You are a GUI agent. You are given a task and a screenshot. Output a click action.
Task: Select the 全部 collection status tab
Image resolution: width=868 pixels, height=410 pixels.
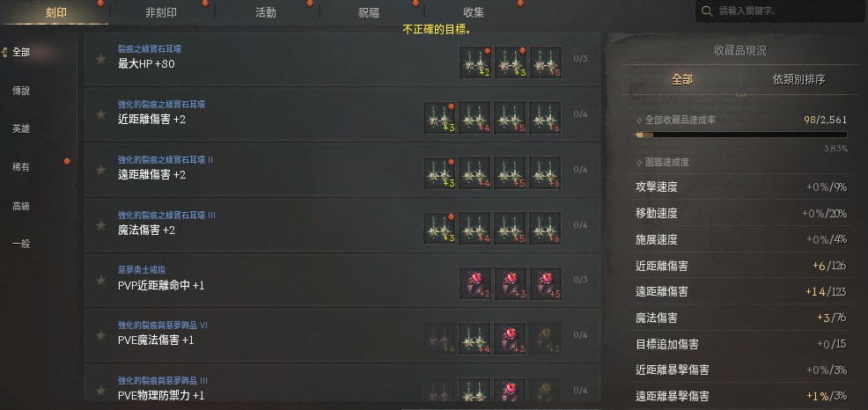(x=682, y=80)
